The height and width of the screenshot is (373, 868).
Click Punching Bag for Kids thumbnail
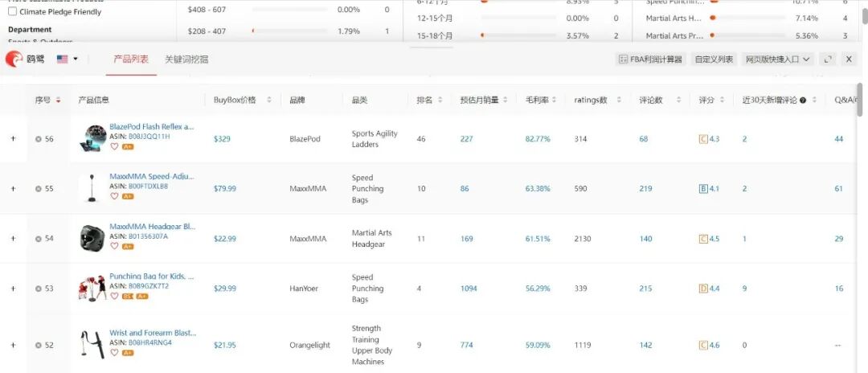(92, 289)
